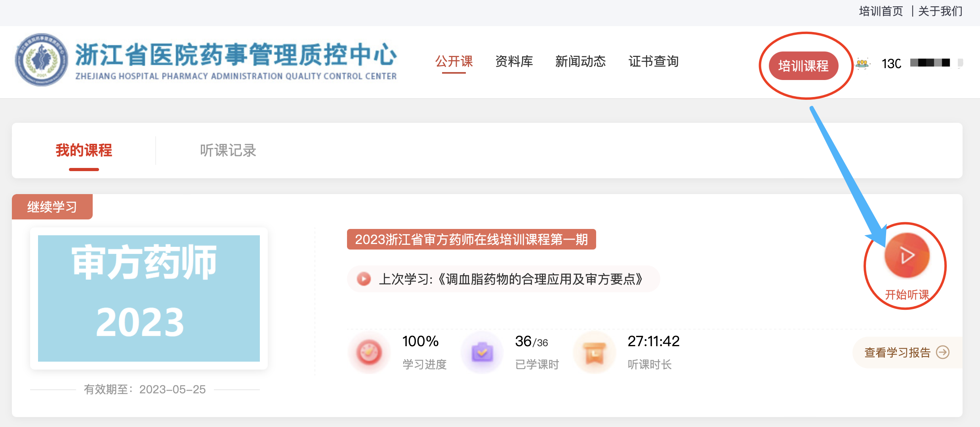Click the orange listening duration icon

594,353
